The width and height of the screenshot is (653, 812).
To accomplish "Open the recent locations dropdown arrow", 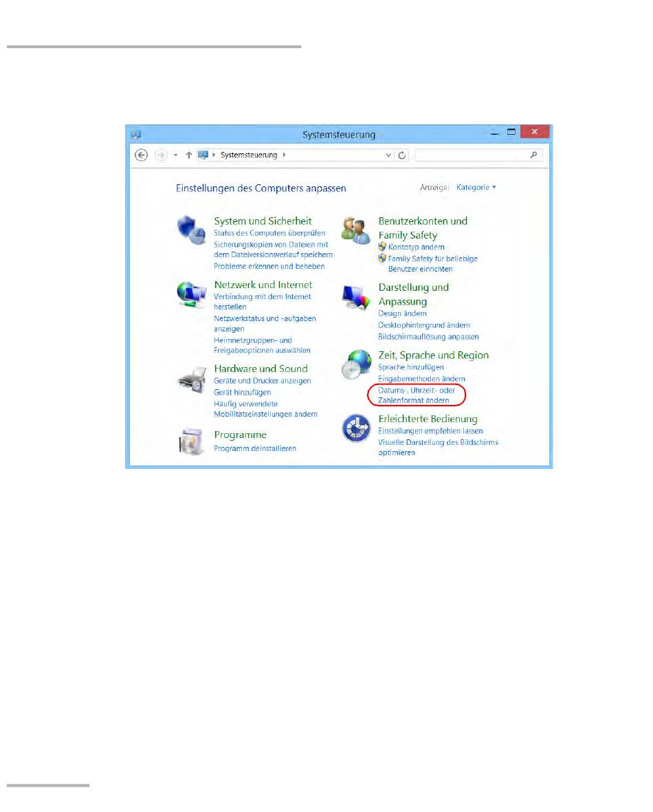I will click(x=175, y=155).
